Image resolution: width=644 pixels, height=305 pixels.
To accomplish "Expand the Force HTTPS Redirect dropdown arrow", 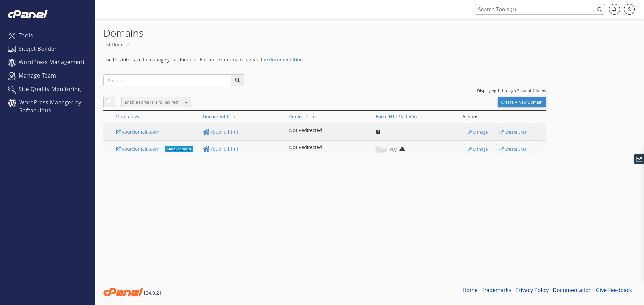I will click(x=186, y=102).
